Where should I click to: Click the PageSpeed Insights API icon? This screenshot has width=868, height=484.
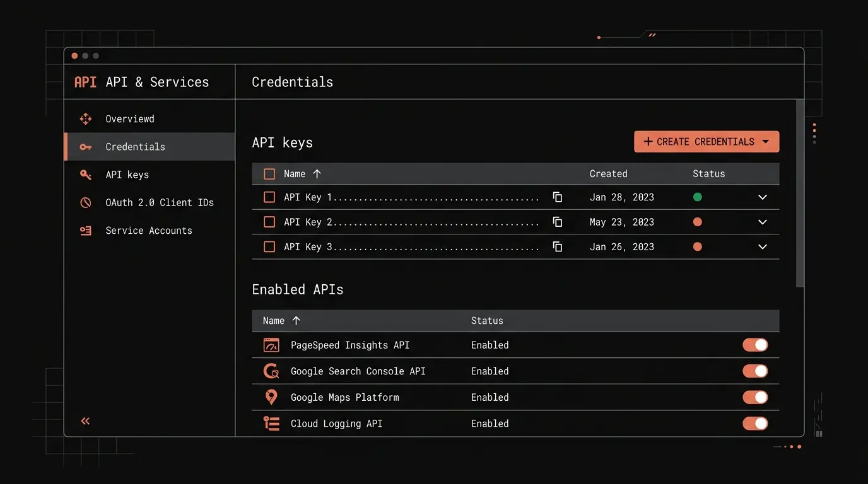271,345
